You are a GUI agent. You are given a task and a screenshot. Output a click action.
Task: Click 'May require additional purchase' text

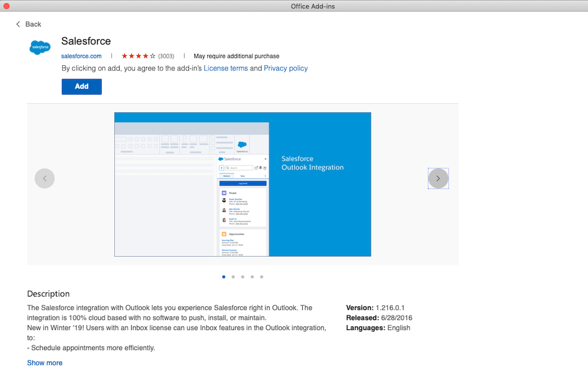click(x=236, y=56)
